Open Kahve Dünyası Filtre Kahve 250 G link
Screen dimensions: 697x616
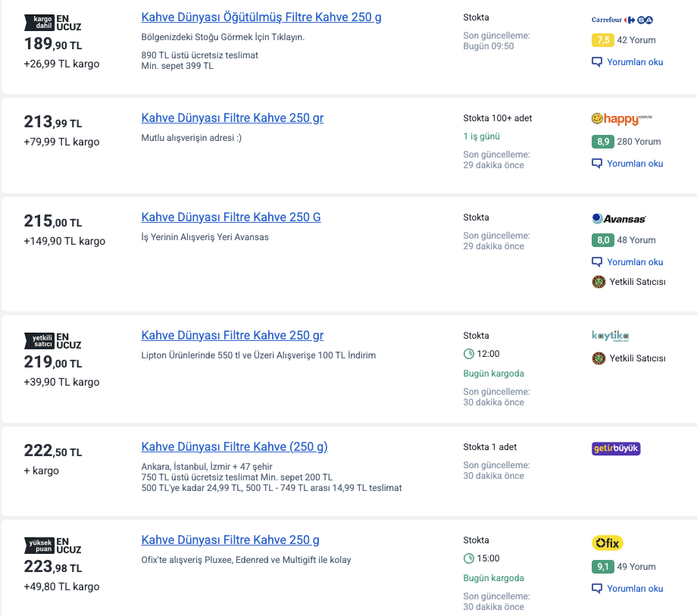point(231,217)
